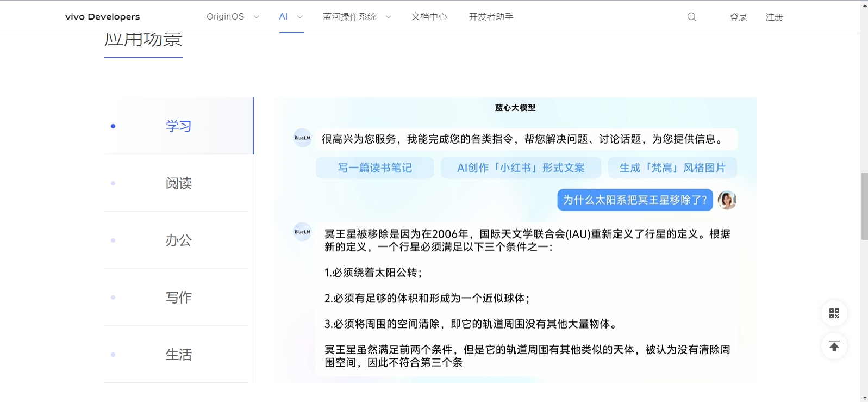Click the BlueLM avatar beside Pluto answer

click(302, 232)
